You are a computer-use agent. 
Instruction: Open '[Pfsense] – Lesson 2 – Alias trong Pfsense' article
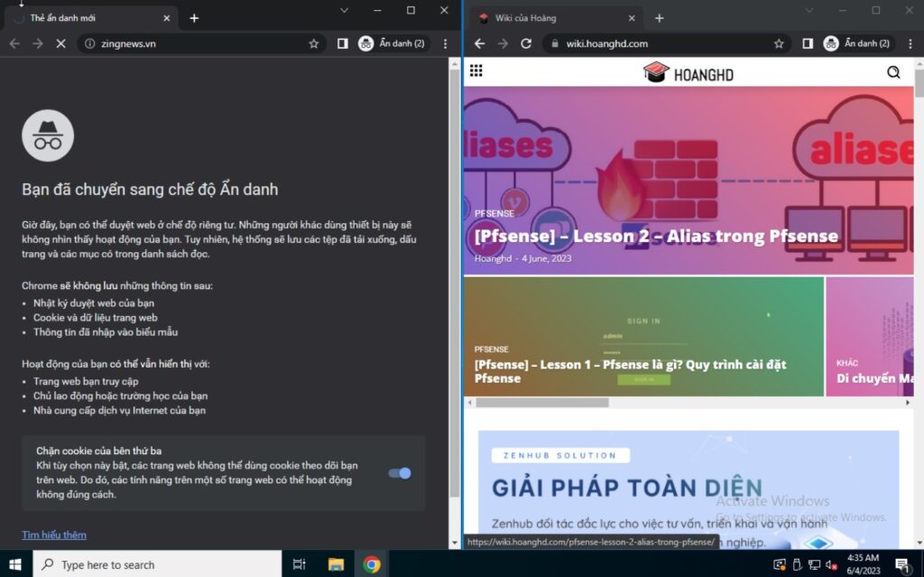click(656, 236)
